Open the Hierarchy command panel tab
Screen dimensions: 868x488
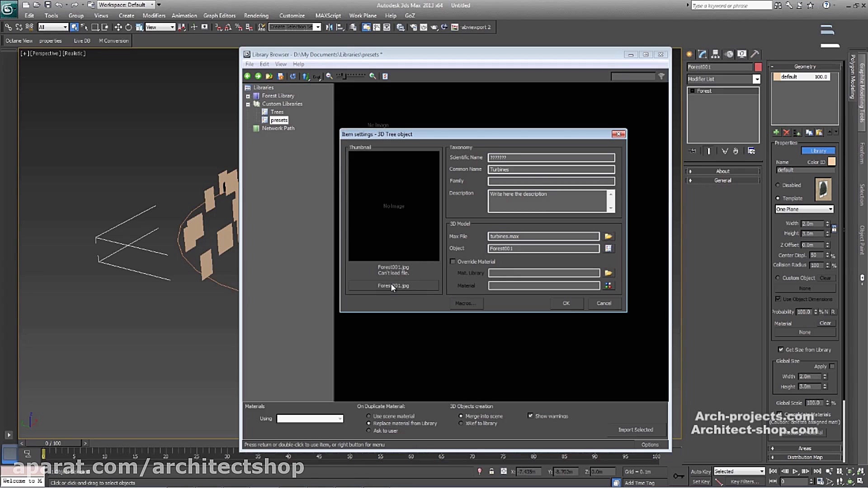click(x=715, y=54)
